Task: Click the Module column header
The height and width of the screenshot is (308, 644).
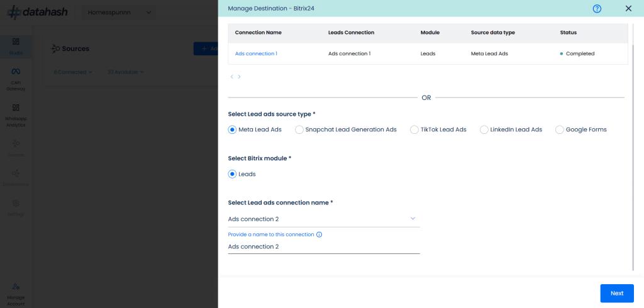Action: 430,33
